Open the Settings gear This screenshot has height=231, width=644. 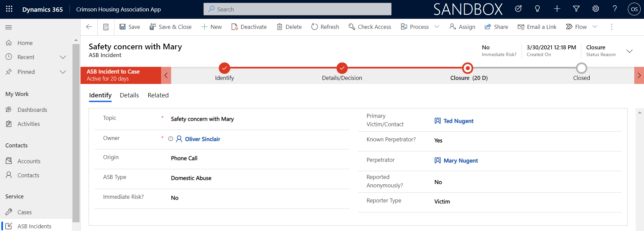click(595, 9)
